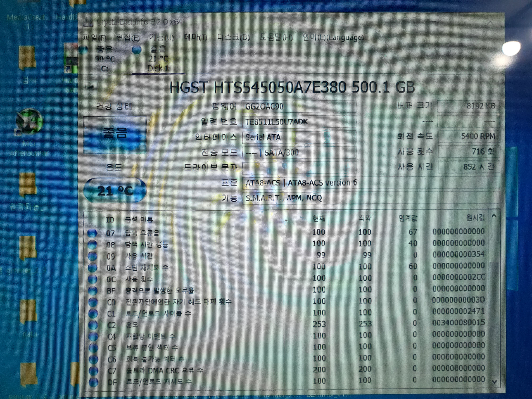532x399 pixels.
Task: Click raw value 0000000002CC for 사용 횟수
Action: 459,277
